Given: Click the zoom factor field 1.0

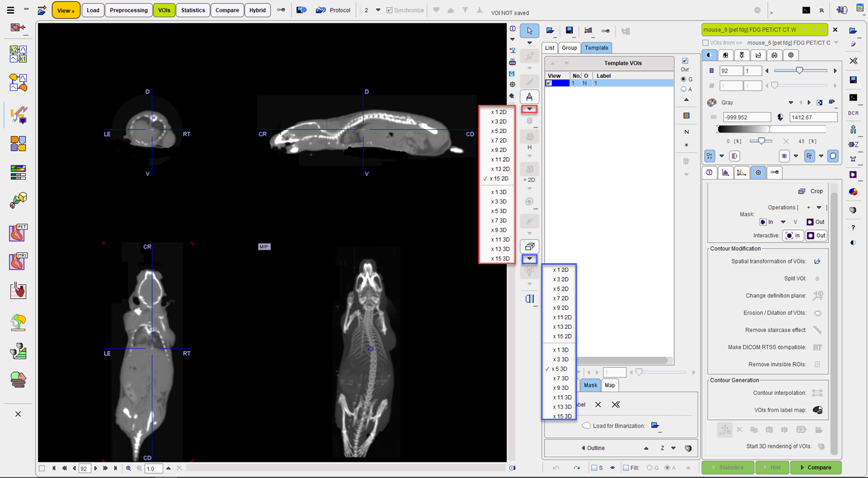Looking at the screenshot, I should pos(153,468).
